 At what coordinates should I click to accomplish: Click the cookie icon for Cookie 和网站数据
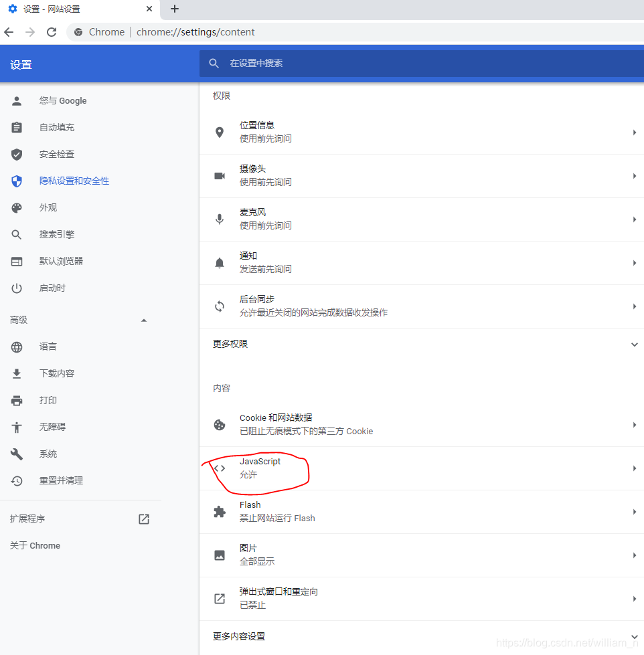(220, 425)
